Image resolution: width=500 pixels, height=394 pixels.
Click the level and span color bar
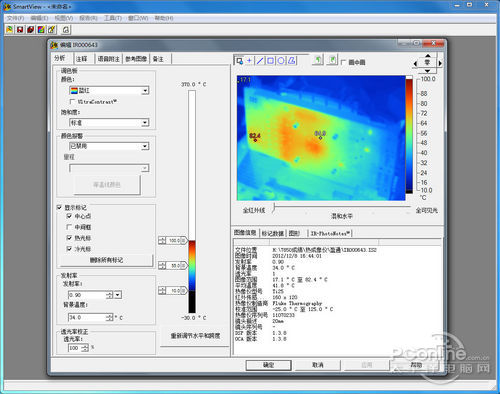click(192, 202)
